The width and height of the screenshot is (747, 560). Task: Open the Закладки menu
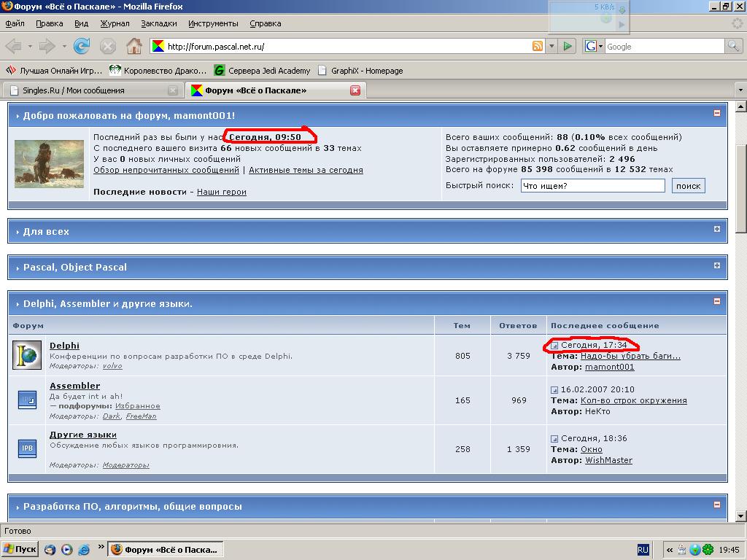pos(158,23)
